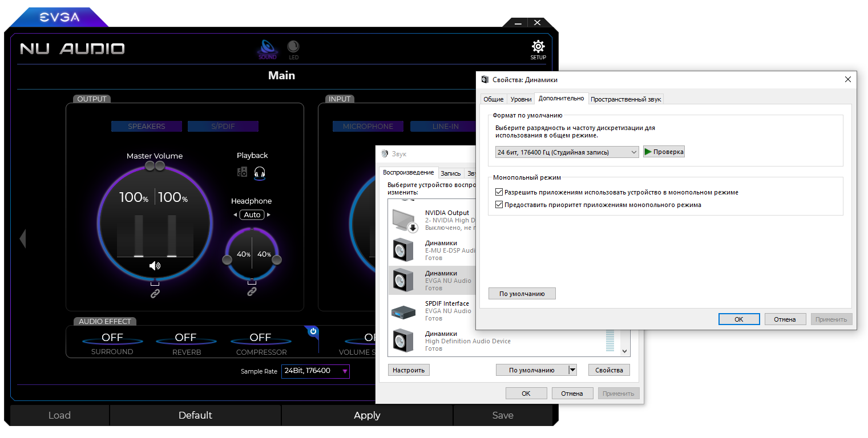Image resolution: width=868 pixels, height=438 pixels.
Task: Select speakers playback icon under Playback
Action: point(243,172)
